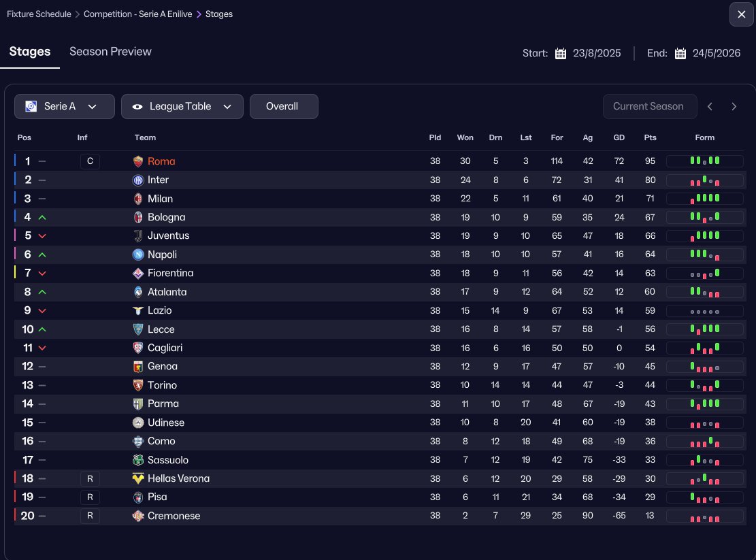
Task: Go to the next season arrow
Action: [734, 107]
